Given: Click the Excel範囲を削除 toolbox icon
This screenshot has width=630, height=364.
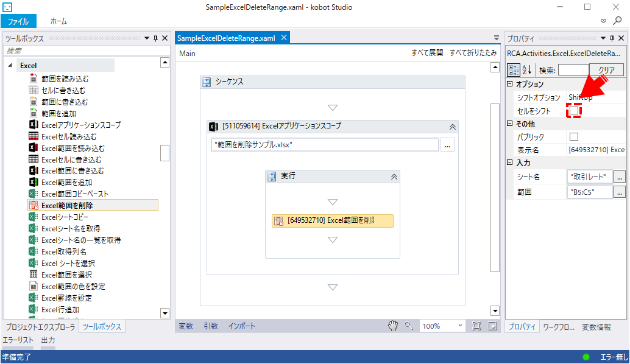Looking at the screenshot, I should click(34, 206).
